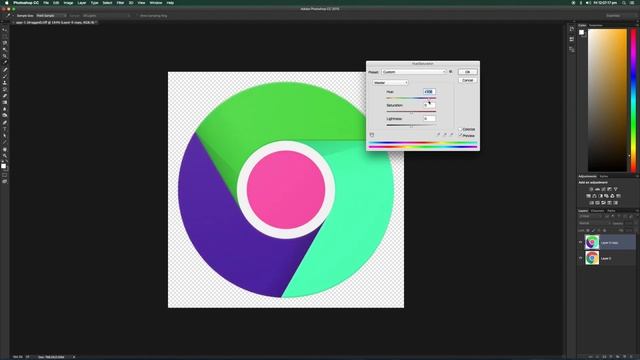Open the Image menu
Viewport: 640px width, 360px height.
(68, 3)
